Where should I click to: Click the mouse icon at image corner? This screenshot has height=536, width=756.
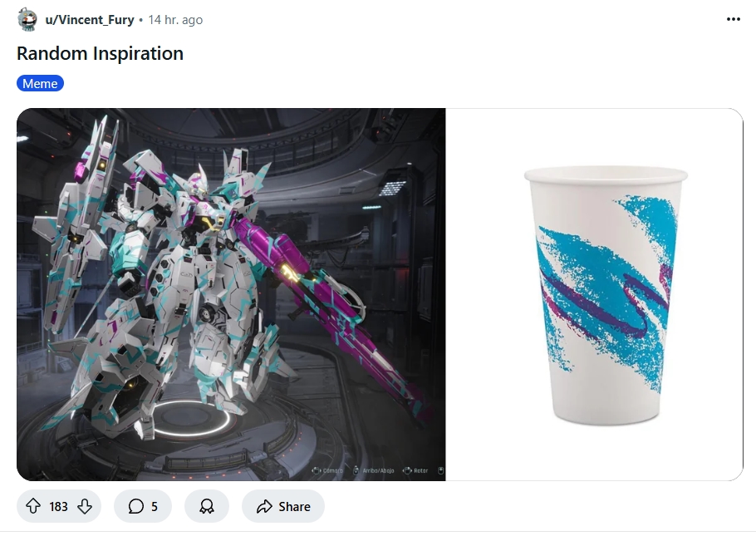(x=440, y=470)
